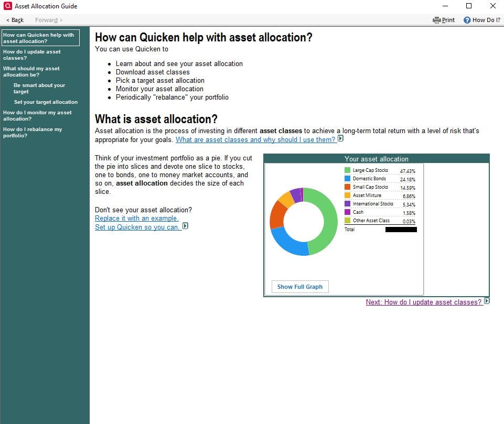This screenshot has height=424, width=504.
Task: Open 'Be smart about your target' subtopic
Action: pyautogui.click(x=39, y=89)
